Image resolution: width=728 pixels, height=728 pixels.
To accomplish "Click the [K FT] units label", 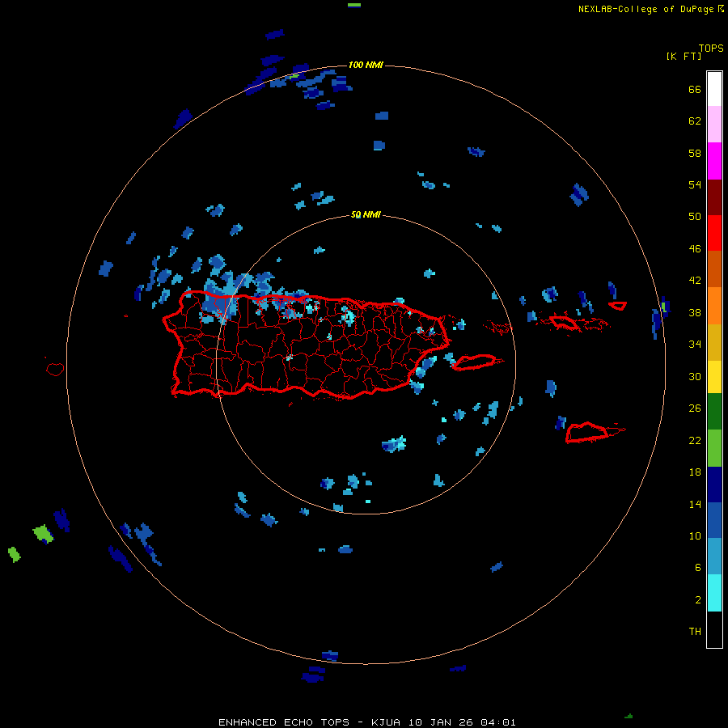I will tap(684, 56).
